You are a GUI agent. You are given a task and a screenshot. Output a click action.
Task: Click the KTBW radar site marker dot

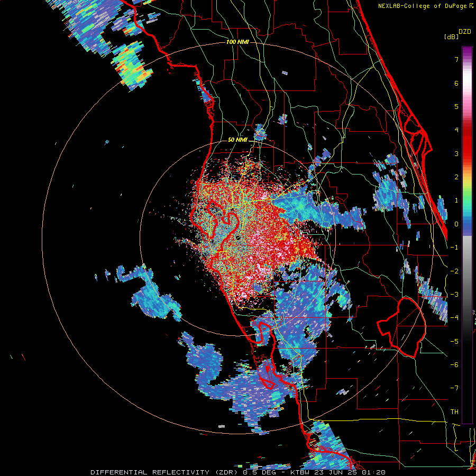(239, 238)
